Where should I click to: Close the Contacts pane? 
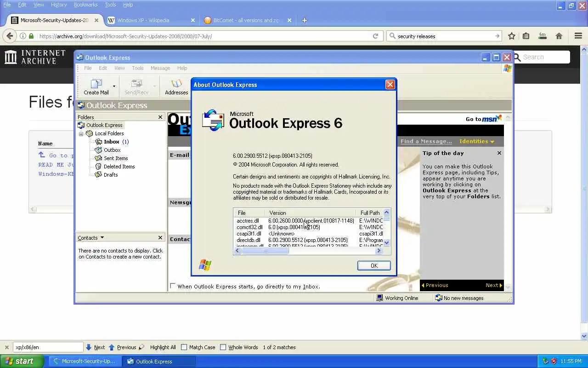(x=160, y=237)
